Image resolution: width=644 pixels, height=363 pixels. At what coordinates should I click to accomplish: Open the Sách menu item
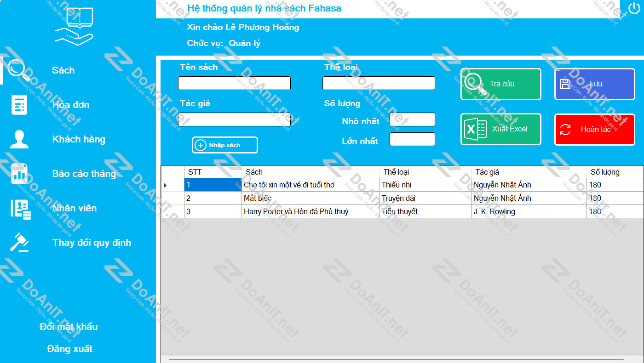[63, 70]
